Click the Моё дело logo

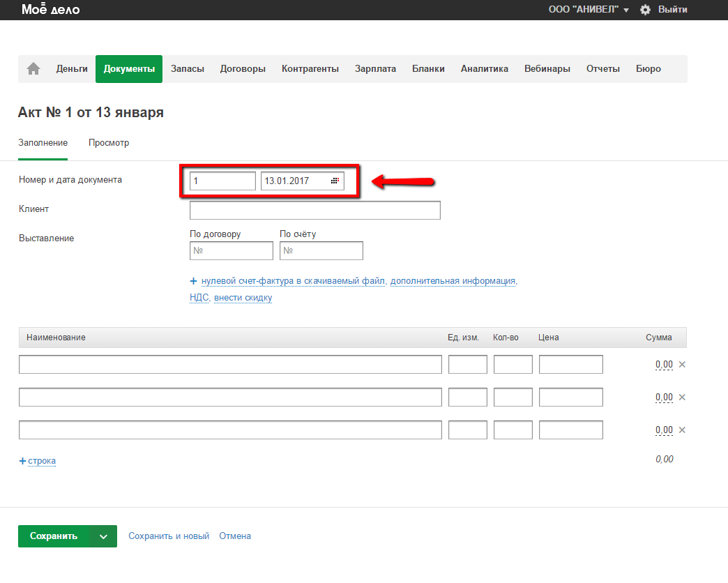(50, 10)
